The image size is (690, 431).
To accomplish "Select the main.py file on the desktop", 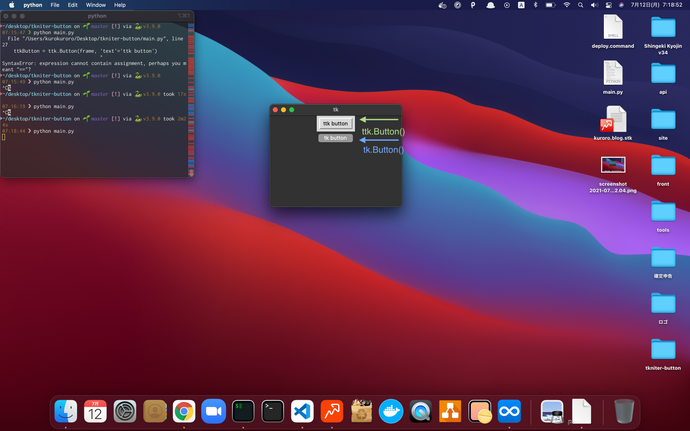I will 613,77.
